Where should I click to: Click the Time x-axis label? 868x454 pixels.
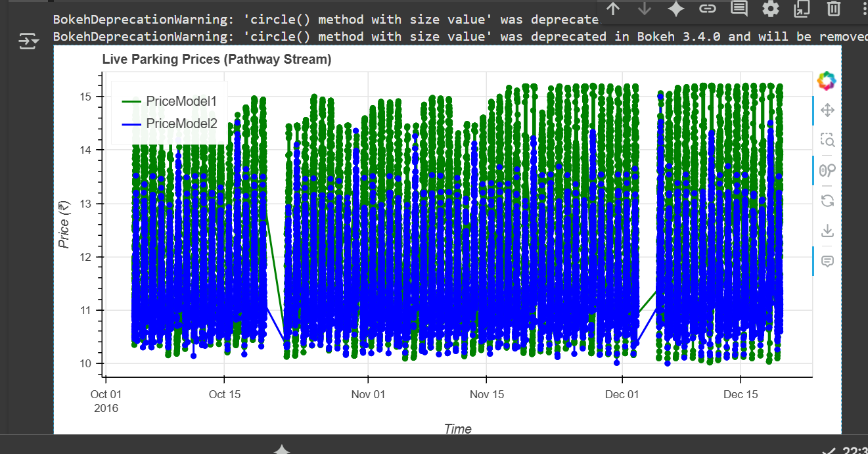pyautogui.click(x=458, y=429)
